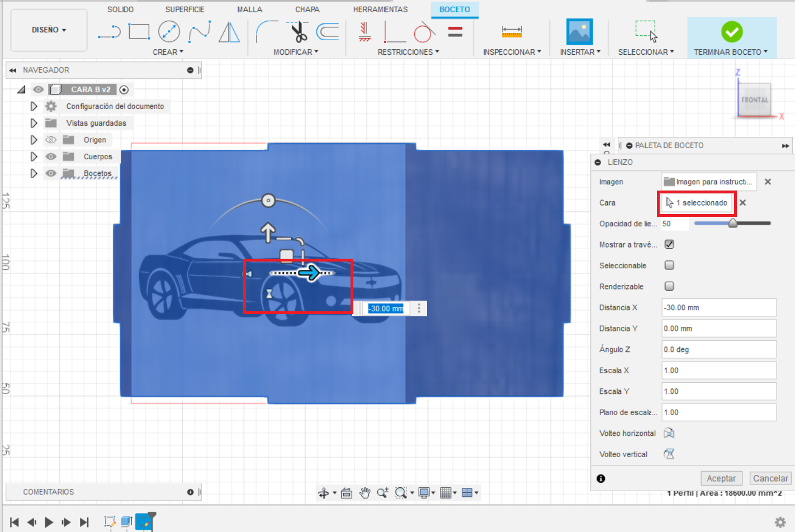The height and width of the screenshot is (532, 795).
Task: Apply the Perpendicular constraint
Action: (x=395, y=32)
